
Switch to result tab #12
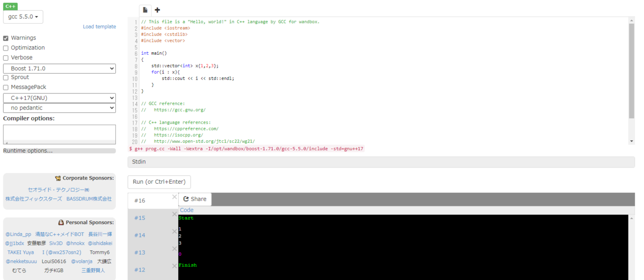pos(140,269)
